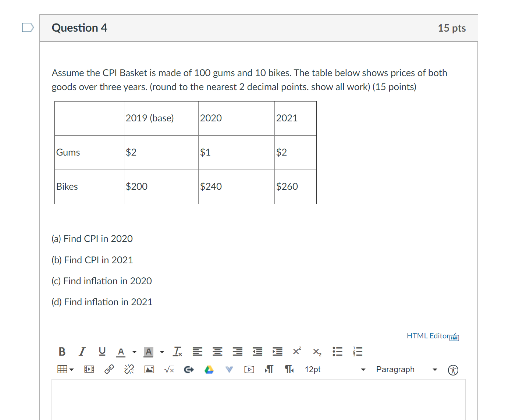The height and width of the screenshot is (420, 526).
Task: Insert a math equation
Action: tap(169, 370)
